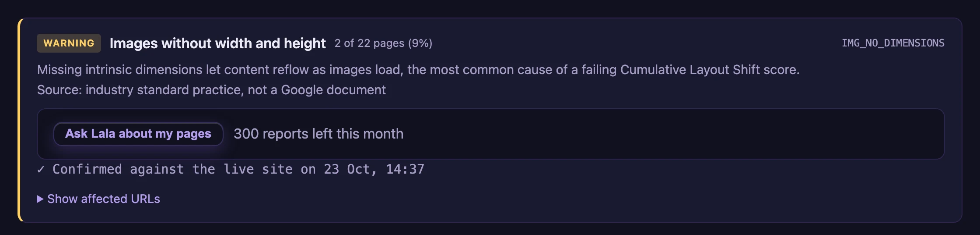Click the Source: industry standard practice line
Viewport: 980px width, 235px height.
(211, 90)
